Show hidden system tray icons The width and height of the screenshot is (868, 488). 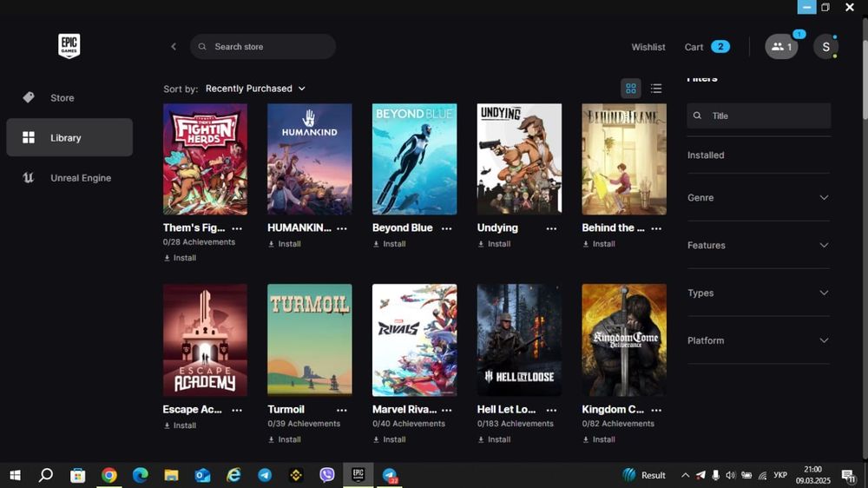(x=685, y=475)
